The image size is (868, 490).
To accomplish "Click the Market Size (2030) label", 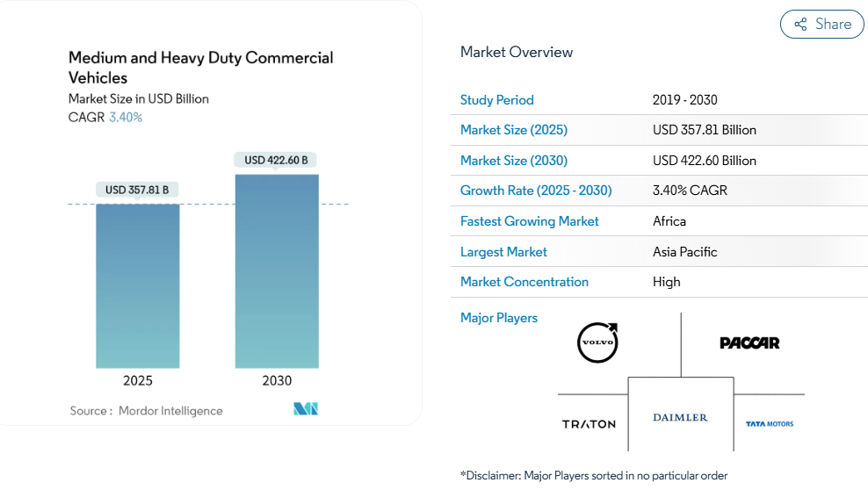I will point(514,161).
